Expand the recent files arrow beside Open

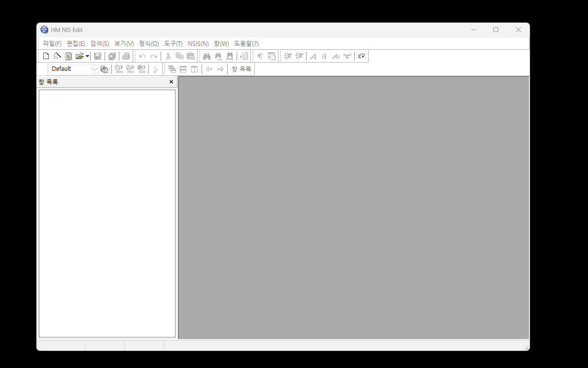coord(87,56)
